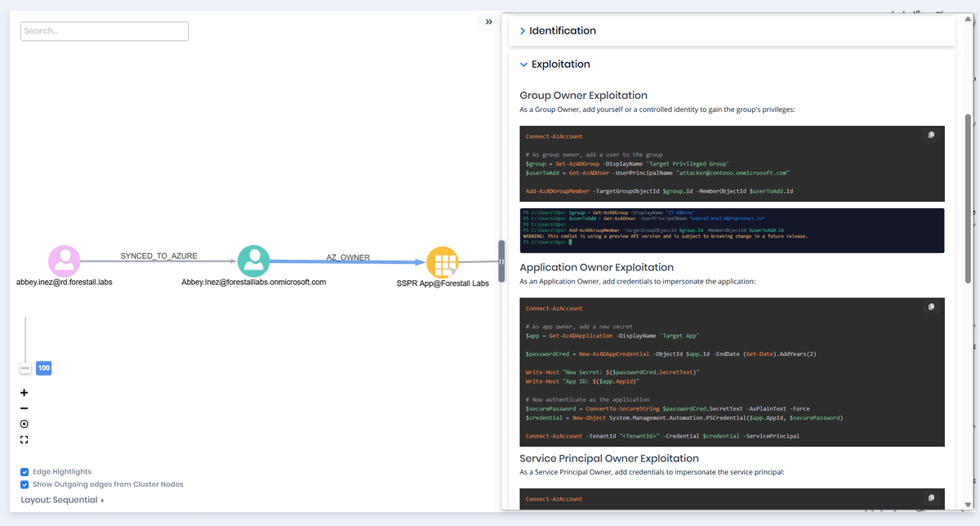This screenshot has height=526, width=980.
Task: Click the SSPR App application node
Action: (443, 263)
